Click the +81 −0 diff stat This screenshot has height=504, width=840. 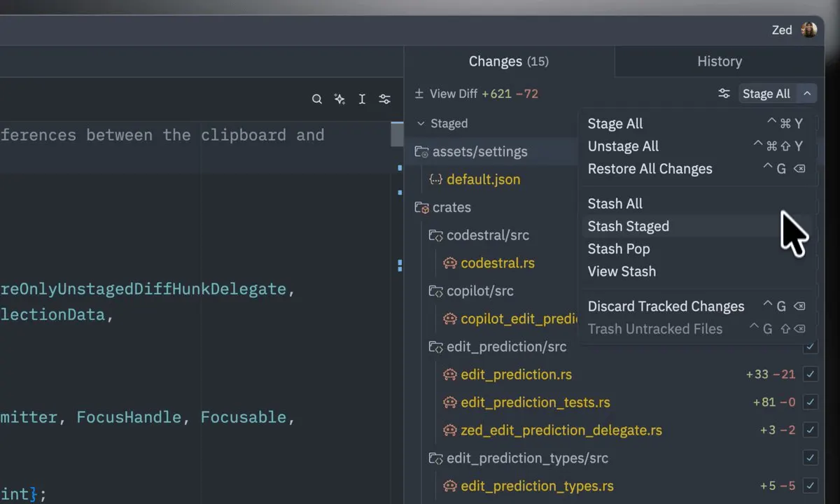pos(774,402)
